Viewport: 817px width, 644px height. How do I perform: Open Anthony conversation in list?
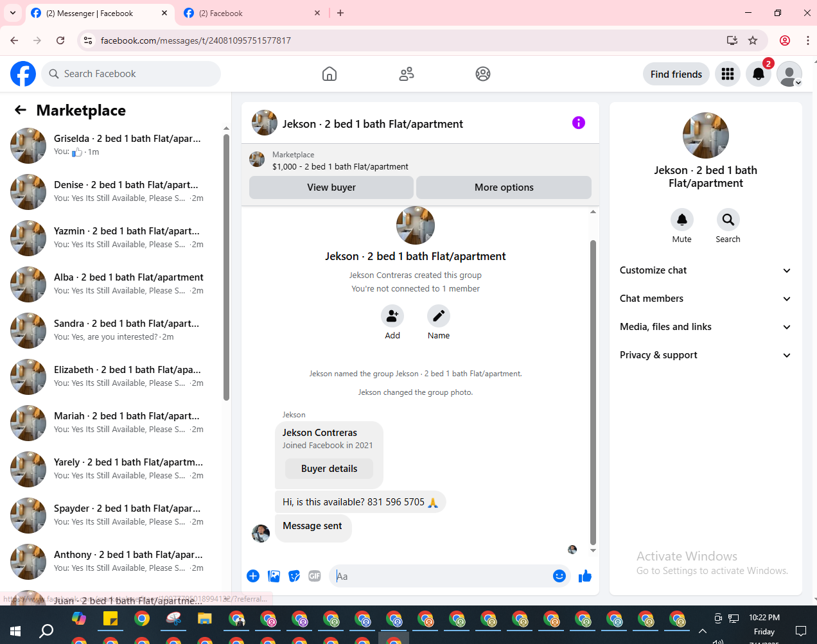114,562
